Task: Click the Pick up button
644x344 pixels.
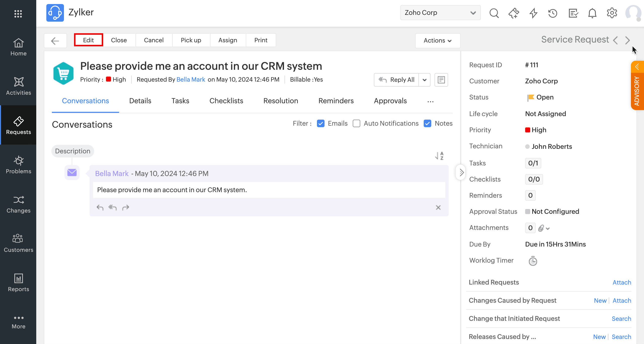Action: point(191,40)
